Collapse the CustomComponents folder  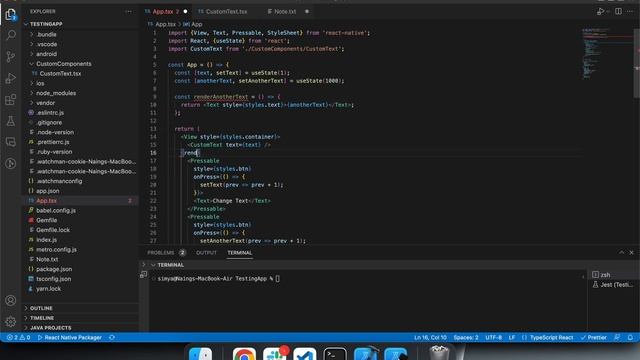pyautogui.click(x=63, y=64)
